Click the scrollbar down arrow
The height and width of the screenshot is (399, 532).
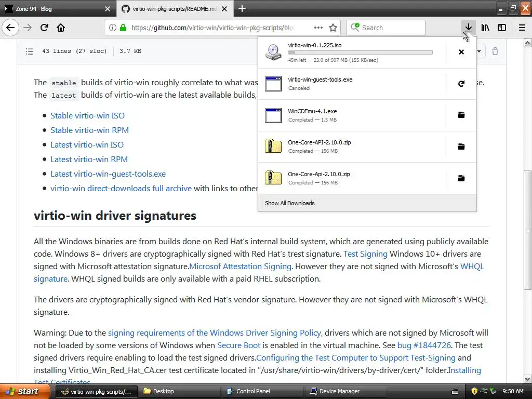pos(528,379)
